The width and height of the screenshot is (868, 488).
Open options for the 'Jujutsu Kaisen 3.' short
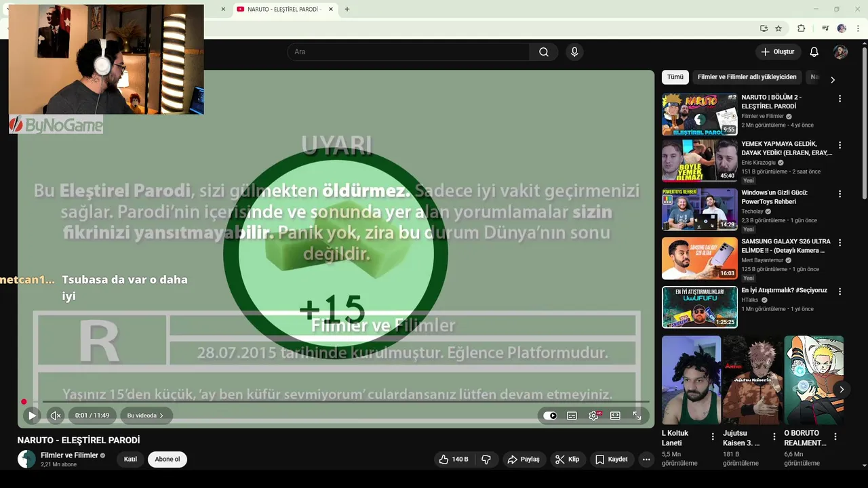(774, 437)
